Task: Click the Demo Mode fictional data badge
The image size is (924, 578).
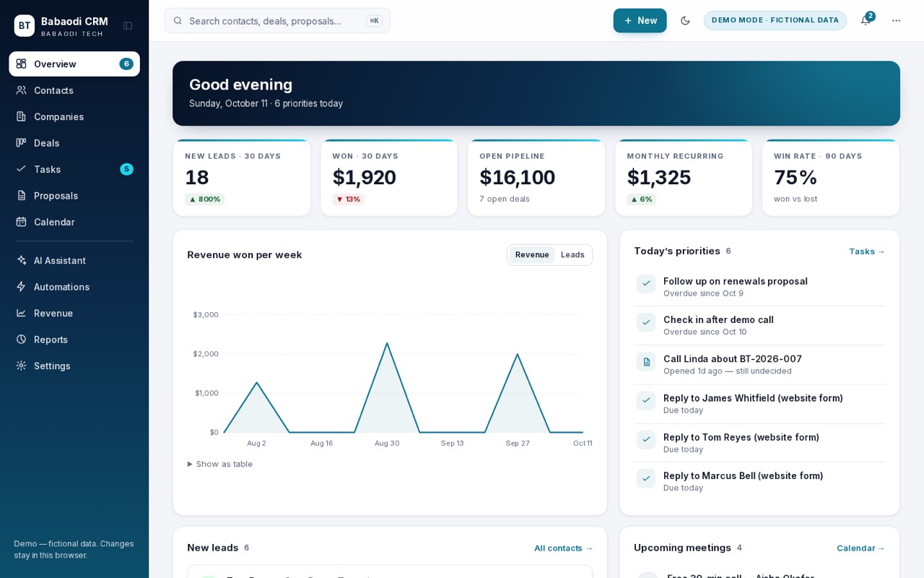Action: 775,20
